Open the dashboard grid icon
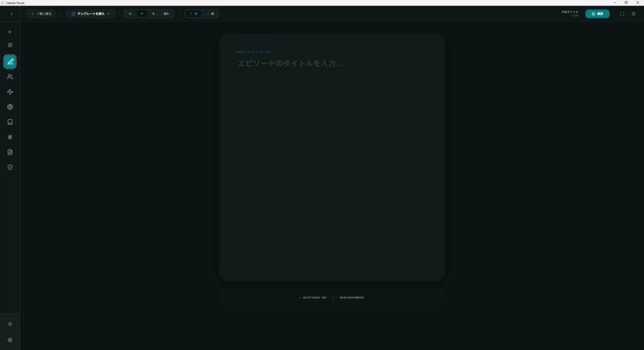This screenshot has width=644, height=350. pos(10,45)
